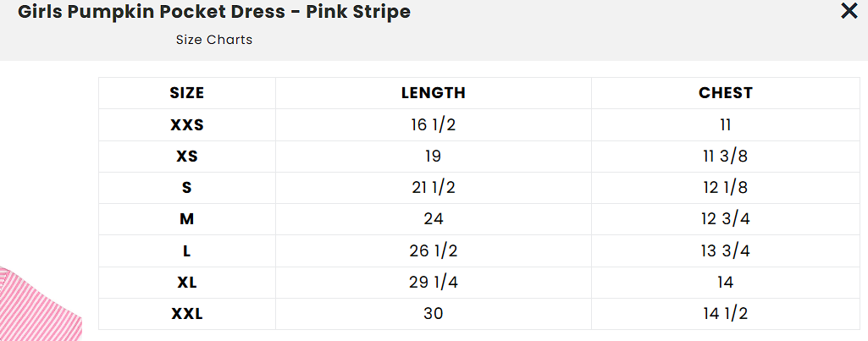
Task: Click the 11 3/8 chest value
Action: pyautogui.click(x=726, y=157)
